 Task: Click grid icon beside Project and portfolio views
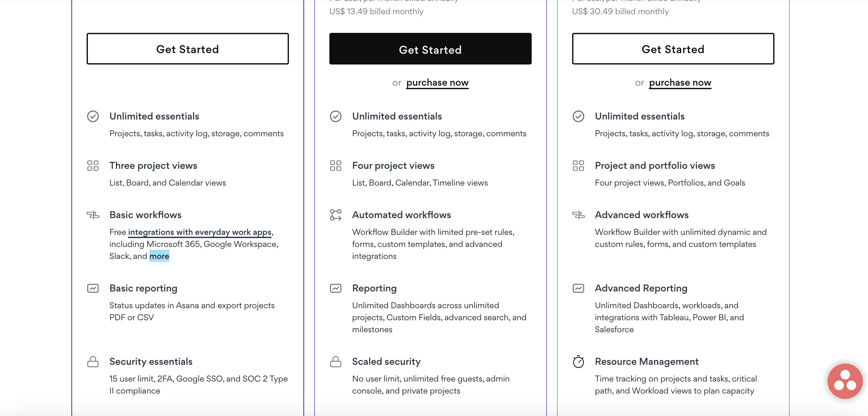[578, 165]
